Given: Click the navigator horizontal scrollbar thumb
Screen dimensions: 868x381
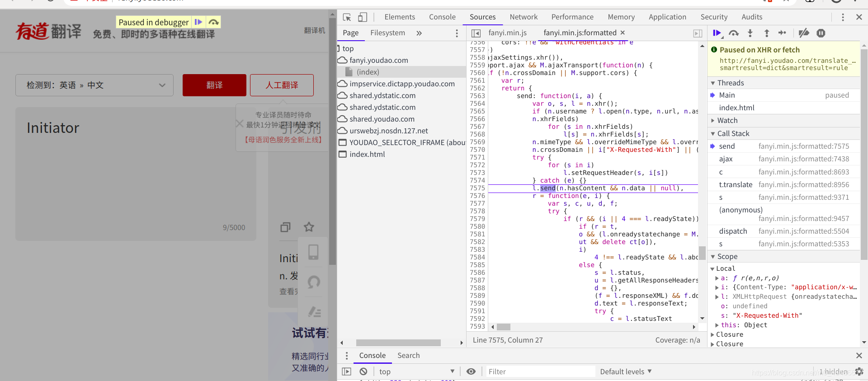Looking at the screenshot, I should [x=398, y=343].
